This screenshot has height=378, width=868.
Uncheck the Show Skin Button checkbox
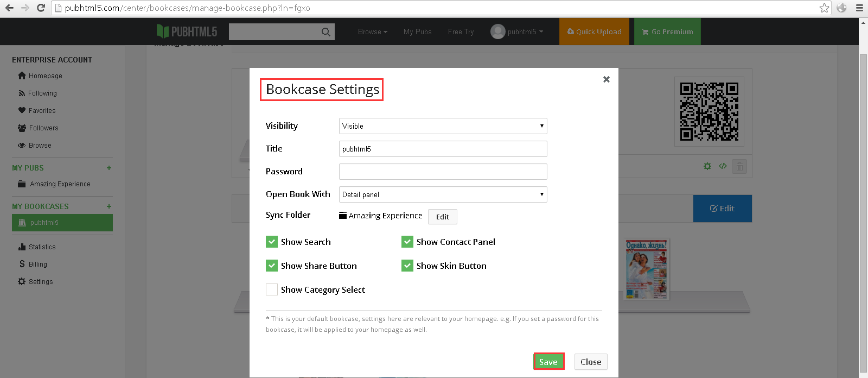[407, 266]
